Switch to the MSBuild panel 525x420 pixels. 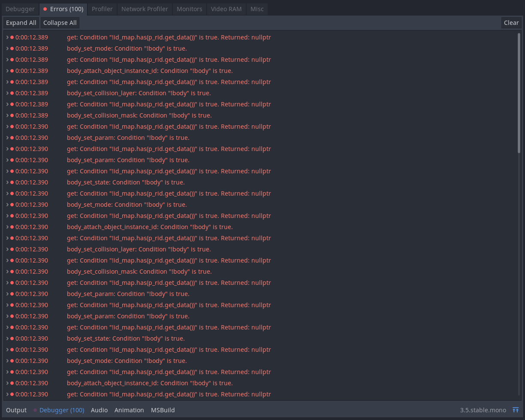tap(163, 410)
